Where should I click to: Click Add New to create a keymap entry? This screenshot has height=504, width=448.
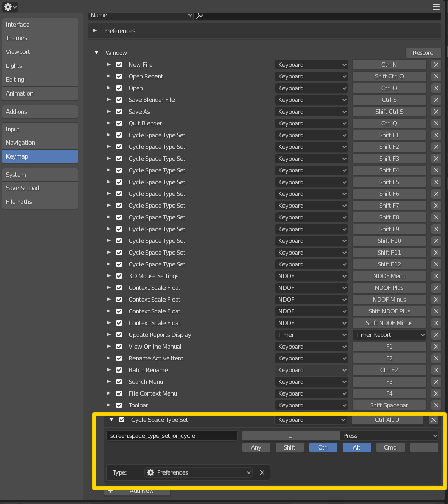pyautogui.click(x=137, y=491)
